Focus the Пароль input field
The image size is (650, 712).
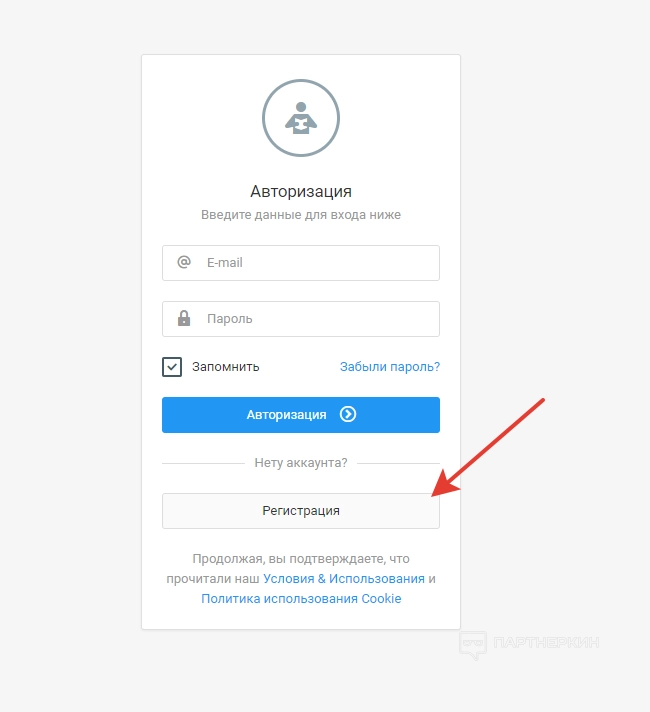[301, 319]
